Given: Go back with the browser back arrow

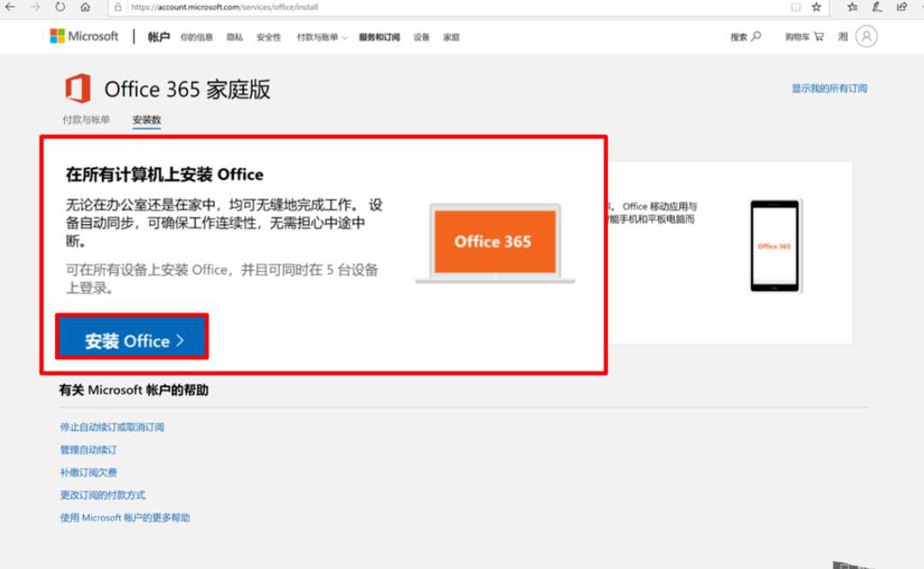Looking at the screenshot, I should coord(10,7).
